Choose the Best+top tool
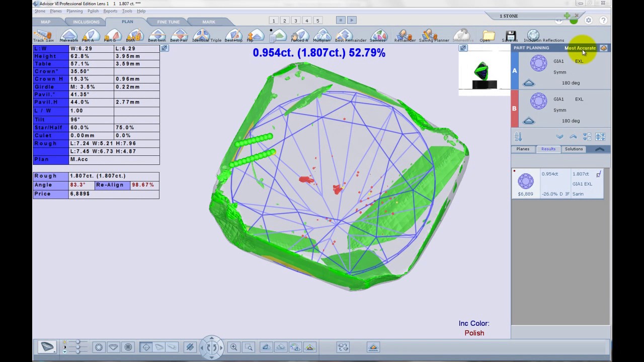Viewport: 644px width, 362px height. [x=233, y=36]
